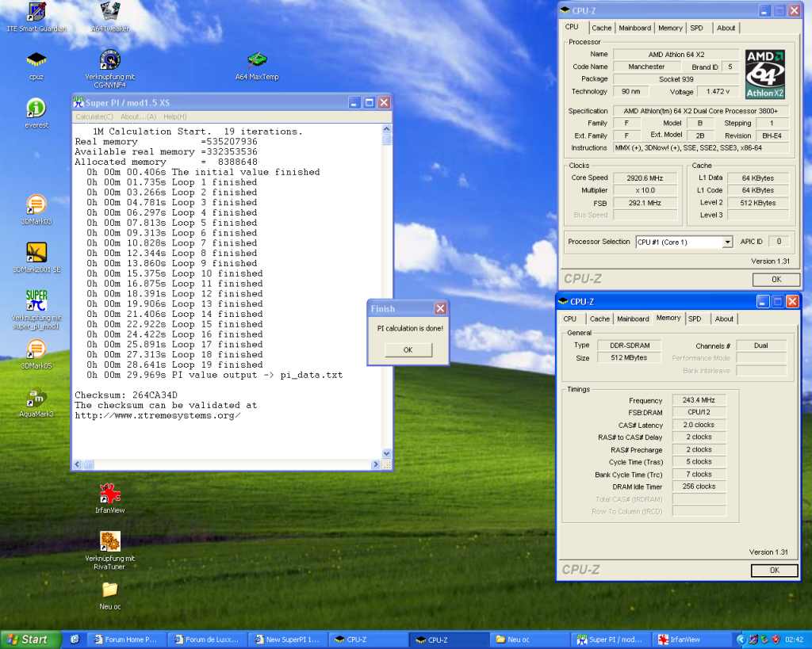Switch to IrfanView taskbar button

tap(691, 639)
